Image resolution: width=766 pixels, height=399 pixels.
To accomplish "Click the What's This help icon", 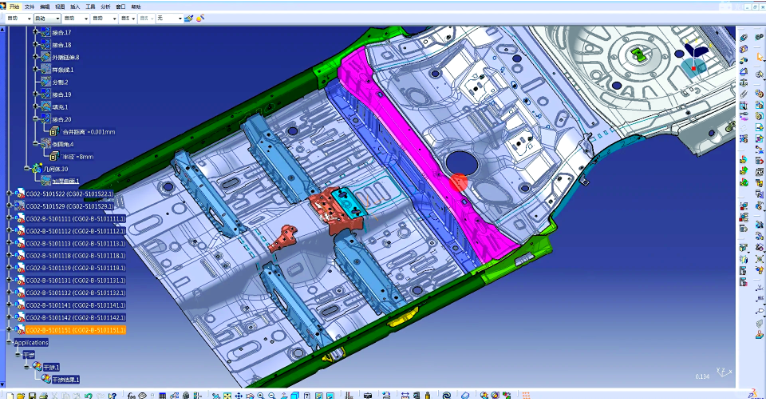I will click(x=112, y=396).
